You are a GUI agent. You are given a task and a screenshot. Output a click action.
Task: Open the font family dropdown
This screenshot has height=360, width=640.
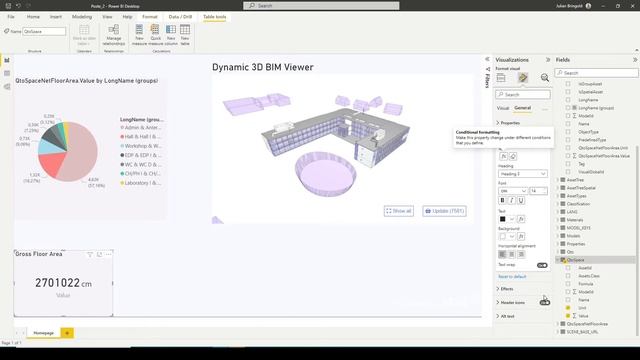click(513, 191)
